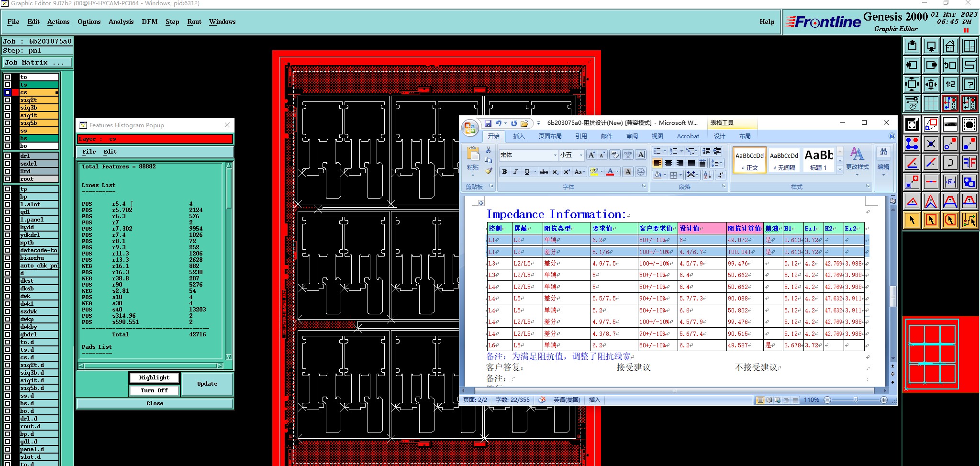Image resolution: width=980 pixels, height=466 pixels.
Task: Open the Font dialog launcher
Action: (x=644, y=186)
